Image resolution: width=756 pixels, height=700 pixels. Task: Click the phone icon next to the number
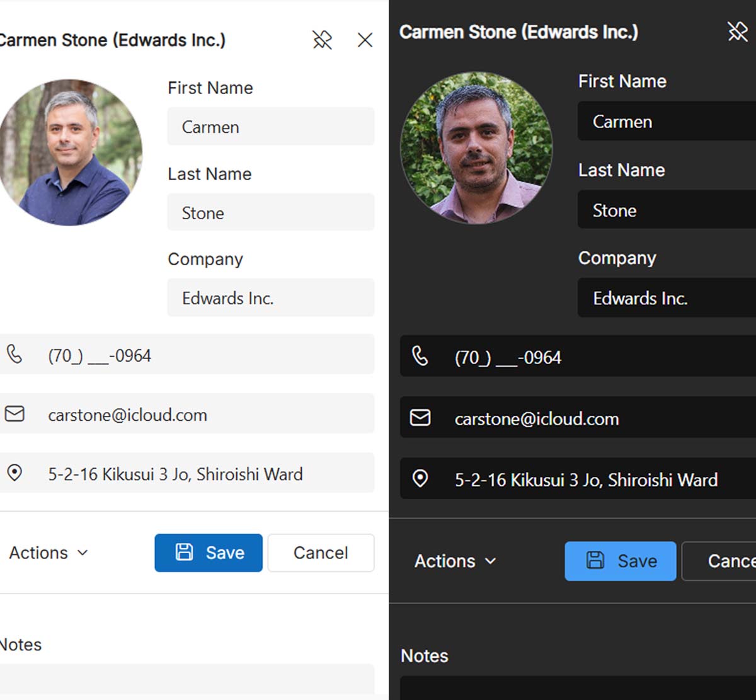point(15,355)
